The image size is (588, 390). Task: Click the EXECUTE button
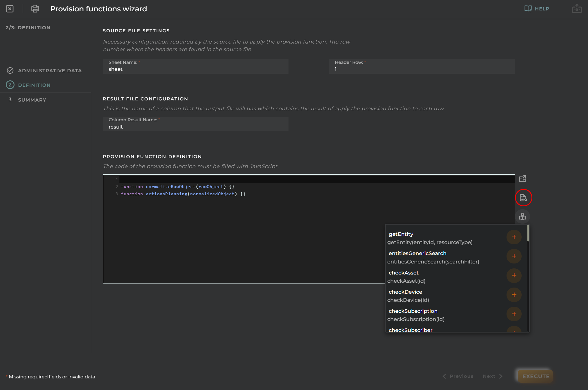pos(536,376)
